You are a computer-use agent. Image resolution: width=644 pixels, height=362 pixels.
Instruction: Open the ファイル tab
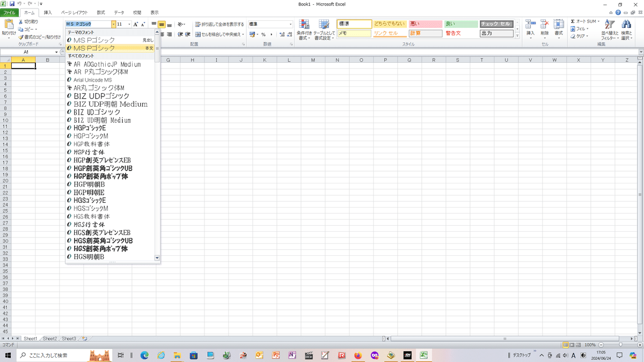[10, 12]
